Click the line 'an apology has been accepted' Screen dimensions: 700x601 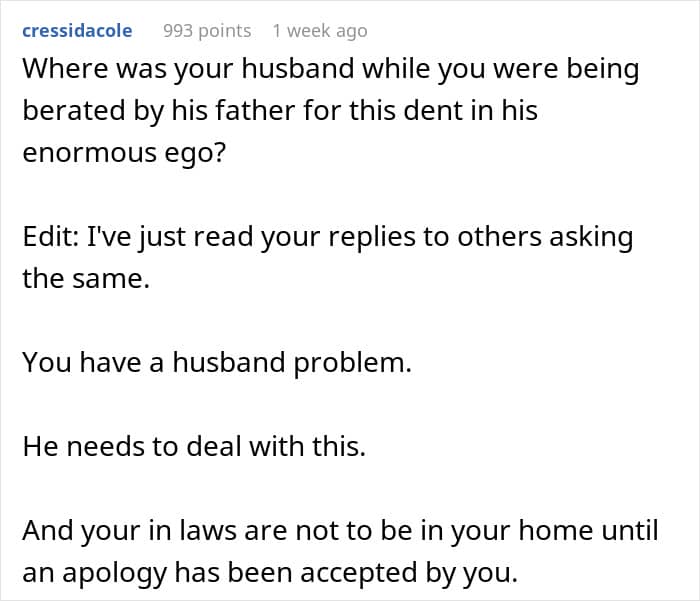(x=270, y=573)
